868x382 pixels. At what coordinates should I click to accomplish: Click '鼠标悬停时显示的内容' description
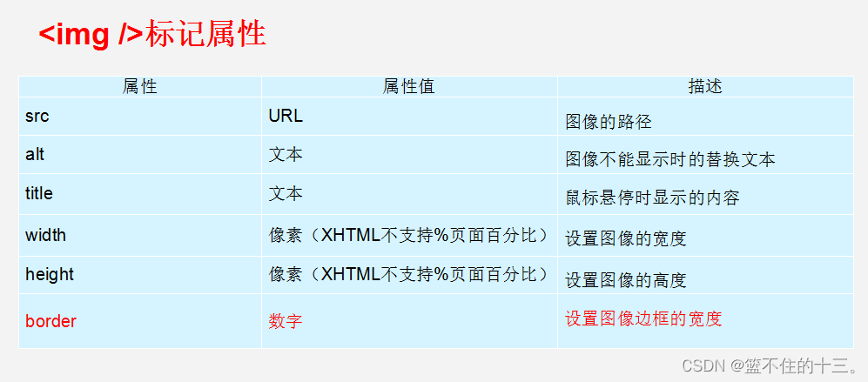705,194
